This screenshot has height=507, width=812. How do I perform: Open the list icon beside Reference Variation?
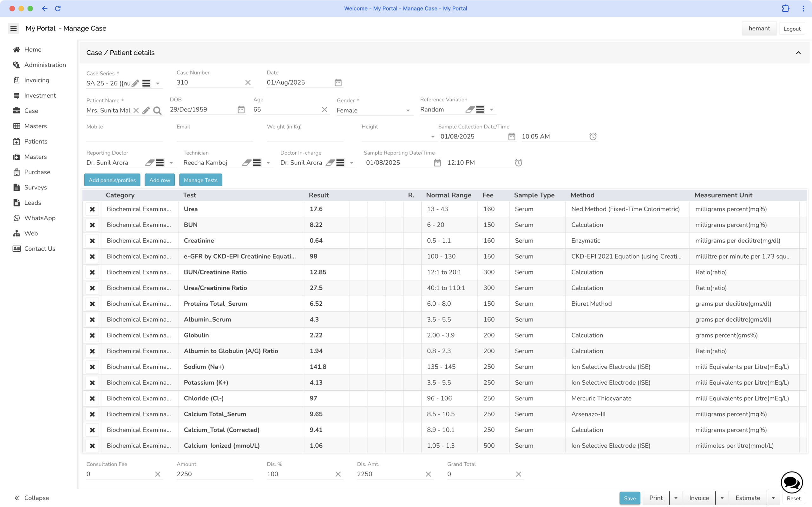click(480, 110)
